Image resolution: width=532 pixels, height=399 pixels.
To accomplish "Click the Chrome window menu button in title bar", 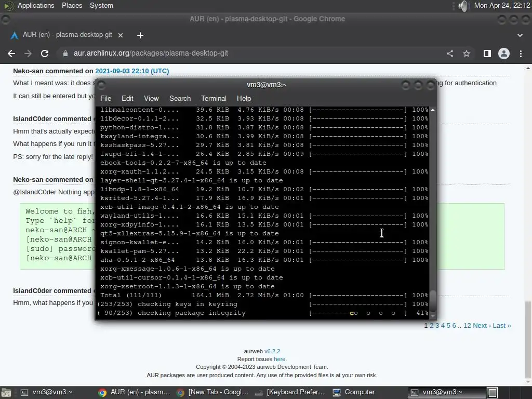I will 5,19.
